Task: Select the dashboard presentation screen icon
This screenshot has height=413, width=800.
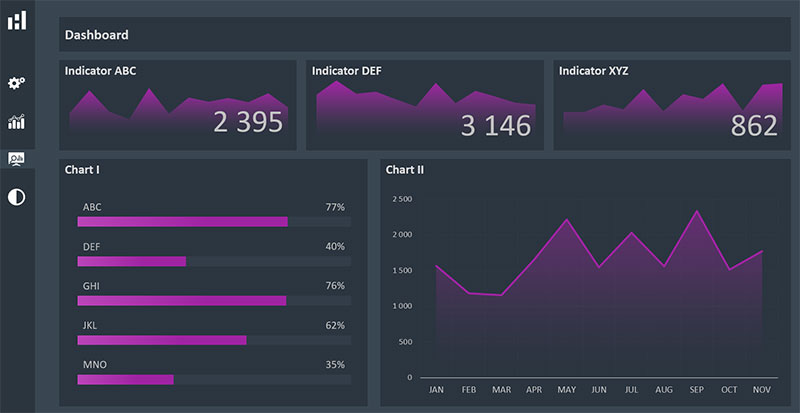Action: [17, 159]
